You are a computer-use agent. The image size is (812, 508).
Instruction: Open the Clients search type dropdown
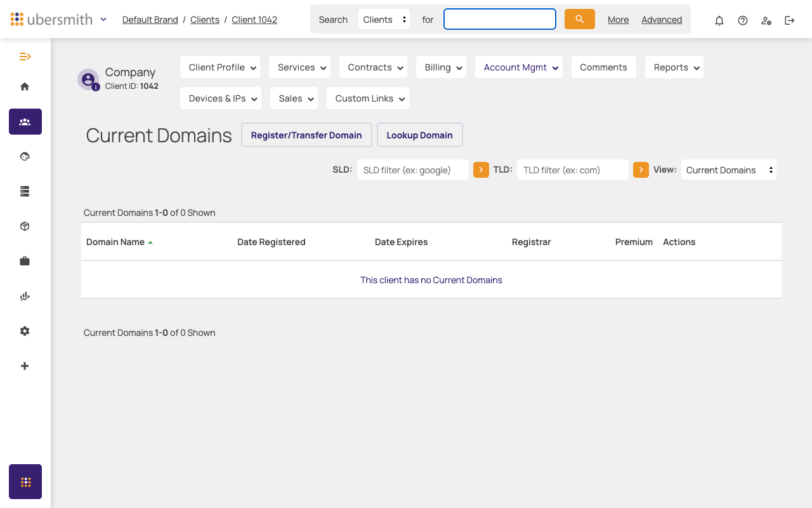point(384,20)
